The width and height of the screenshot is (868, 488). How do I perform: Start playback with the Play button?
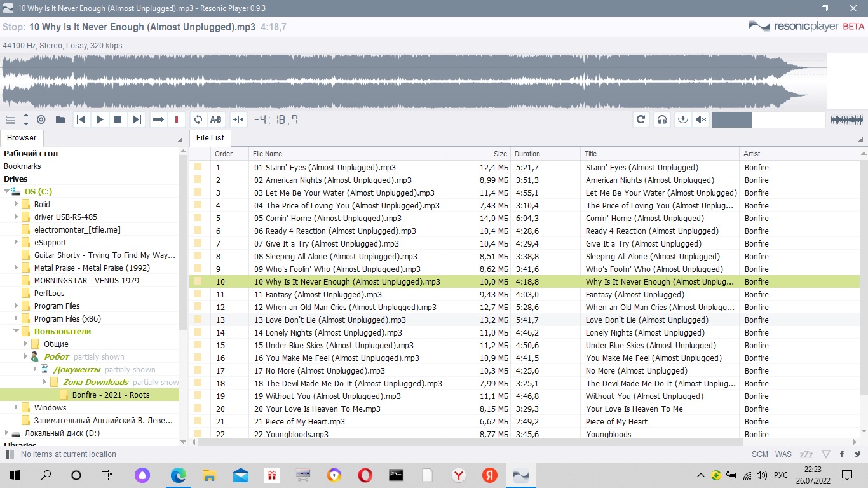pyautogui.click(x=100, y=119)
